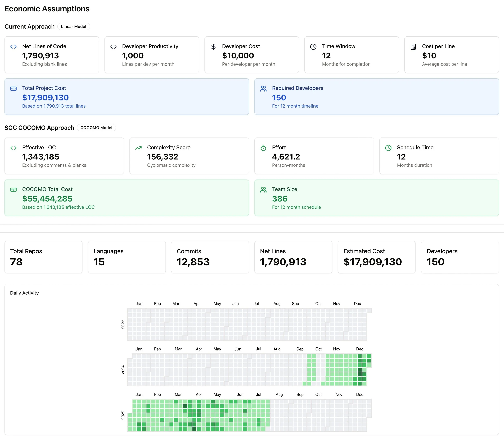The width and height of the screenshot is (504, 438).
Task: Click the clock icon beside Time Window
Action: 313,47
